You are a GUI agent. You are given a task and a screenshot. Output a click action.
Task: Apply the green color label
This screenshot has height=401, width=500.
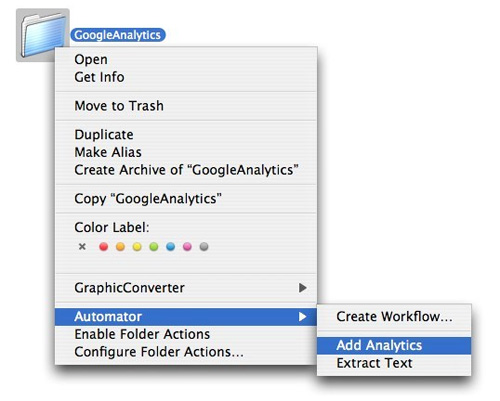(154, 247)
